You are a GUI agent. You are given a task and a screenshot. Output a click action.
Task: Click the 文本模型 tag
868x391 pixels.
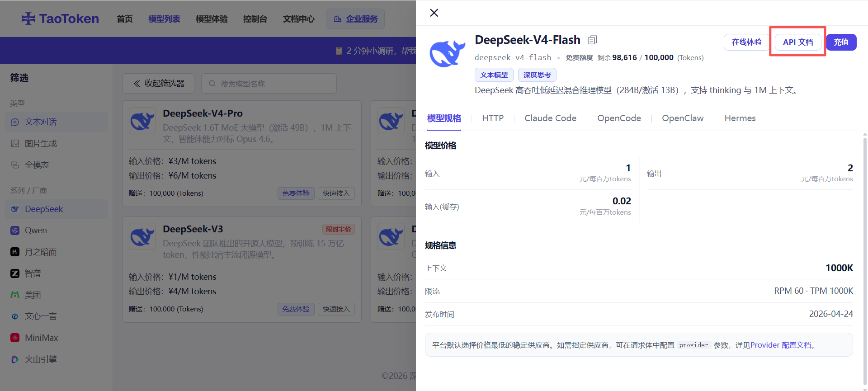coord(494,75)
